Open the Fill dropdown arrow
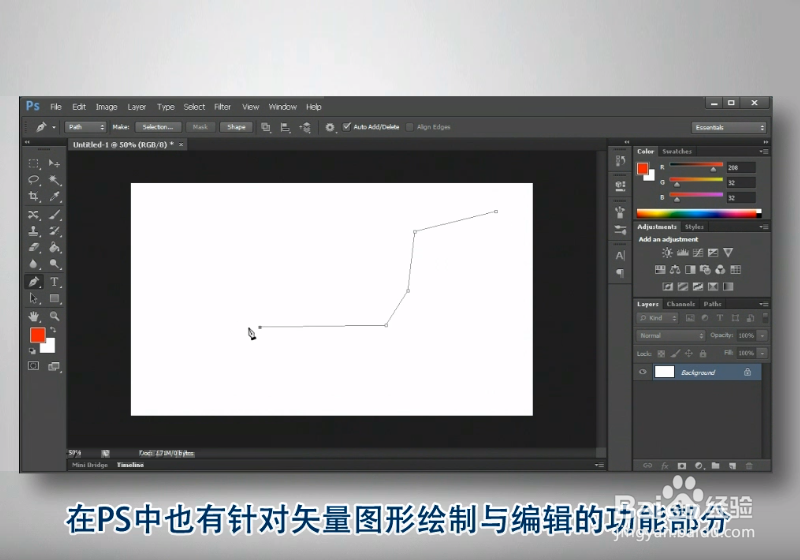This screenshot has height=560, width=800. click(762, 353)
